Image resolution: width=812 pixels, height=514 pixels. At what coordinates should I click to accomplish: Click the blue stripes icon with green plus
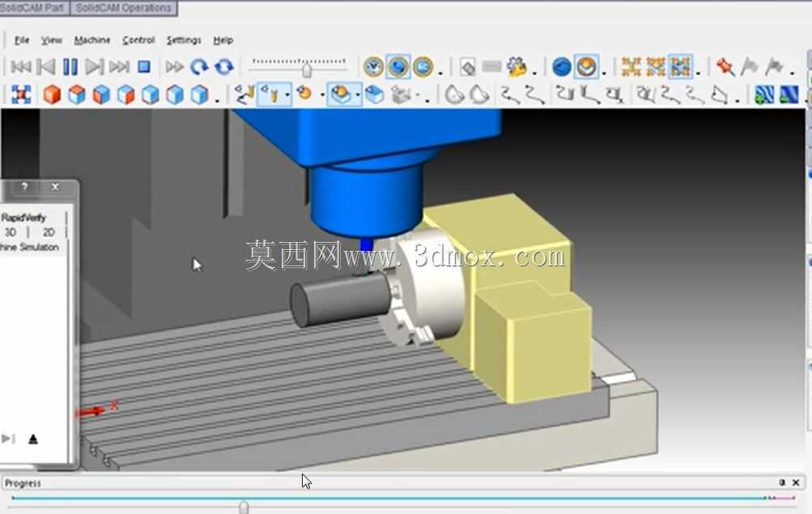[764, 95]
